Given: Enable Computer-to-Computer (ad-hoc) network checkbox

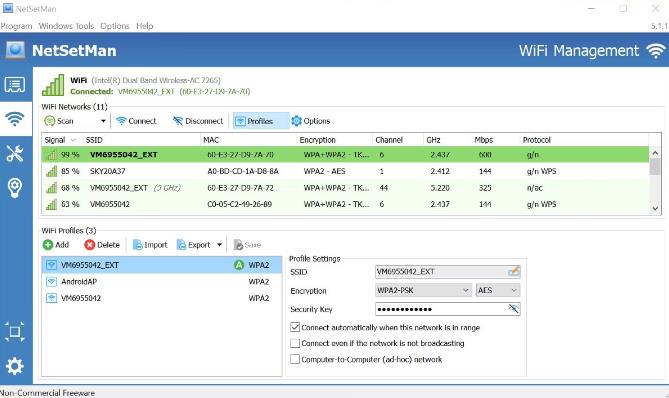Looking at the screenshot, I should (295, 359).
